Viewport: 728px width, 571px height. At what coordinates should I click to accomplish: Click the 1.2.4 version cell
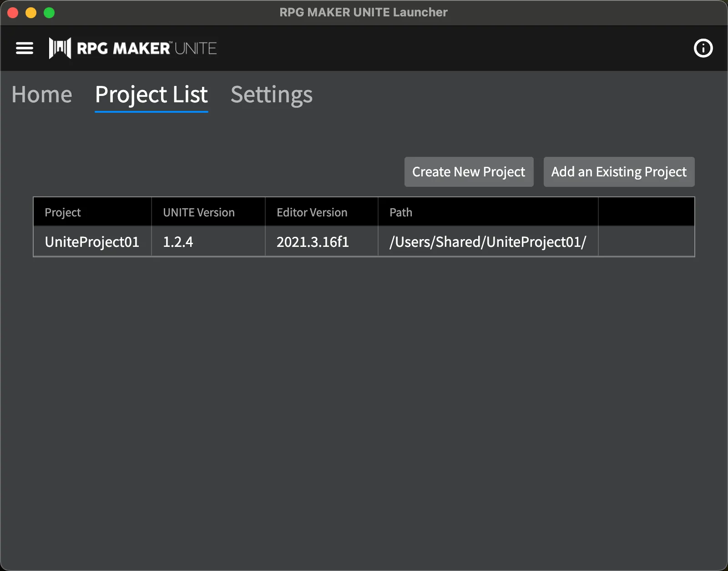pyautogui.click(x=178, y=242)
